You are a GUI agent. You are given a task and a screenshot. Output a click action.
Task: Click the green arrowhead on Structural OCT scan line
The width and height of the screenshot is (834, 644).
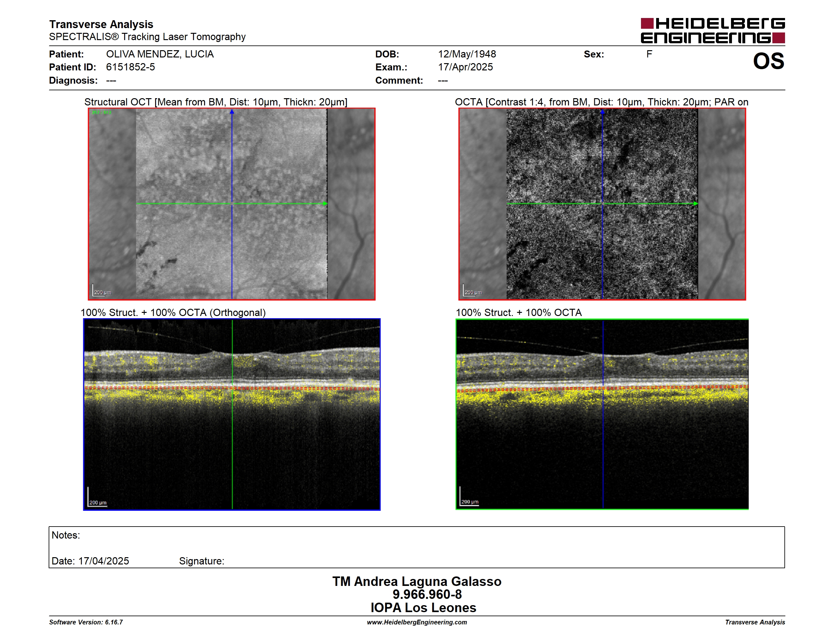325,204
